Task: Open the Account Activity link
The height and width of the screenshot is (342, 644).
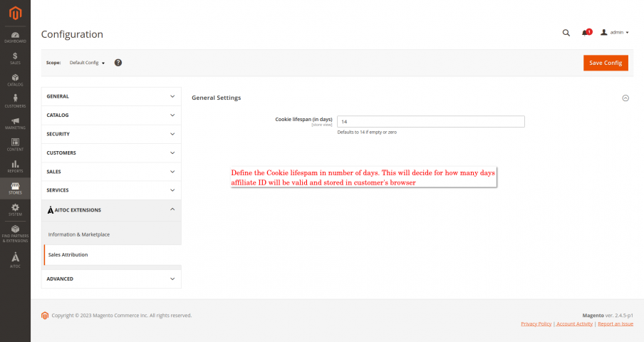Action: pyautogui.click(x=575, y=324)
